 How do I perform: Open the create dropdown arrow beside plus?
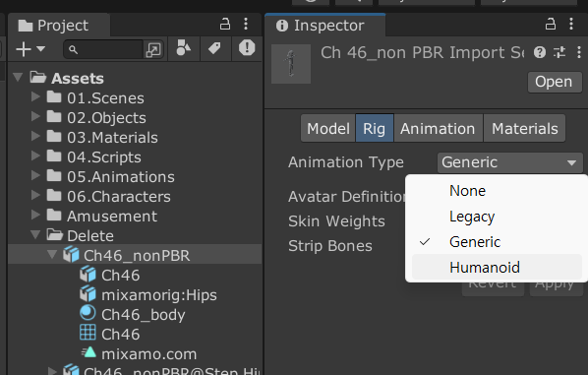coord(41,49)
